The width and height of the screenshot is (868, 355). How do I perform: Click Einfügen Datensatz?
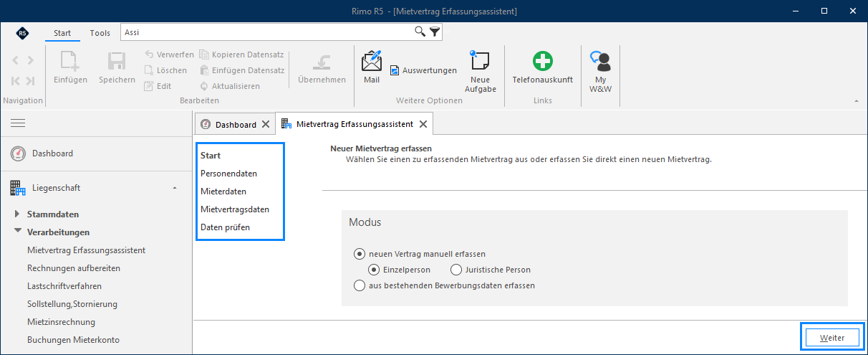pyautogui.click(x=242, y=70)
